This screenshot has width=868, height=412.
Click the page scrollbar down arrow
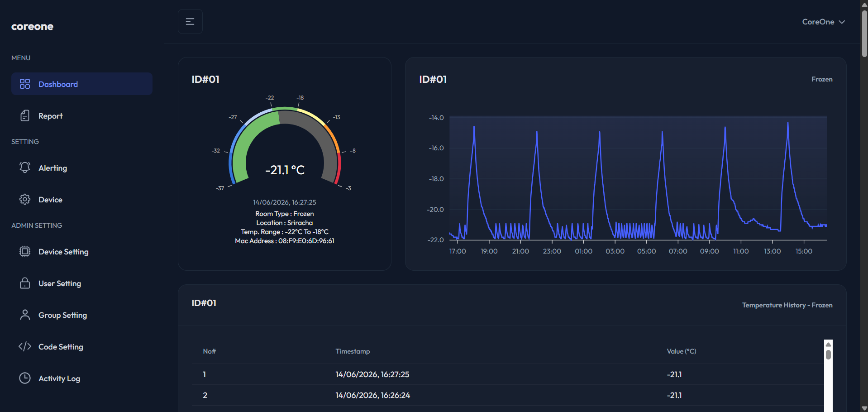pos(864,408)
